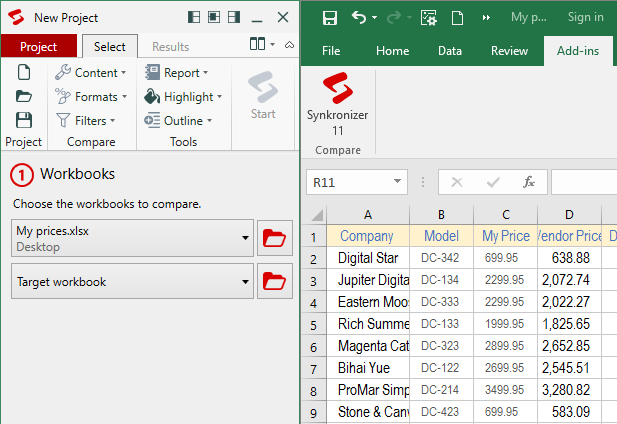This screenshot has width=617, height=424.
Task: Launch Synkronizer 11 from the Add-ins ribbon
Action: (x=338, y=104)
